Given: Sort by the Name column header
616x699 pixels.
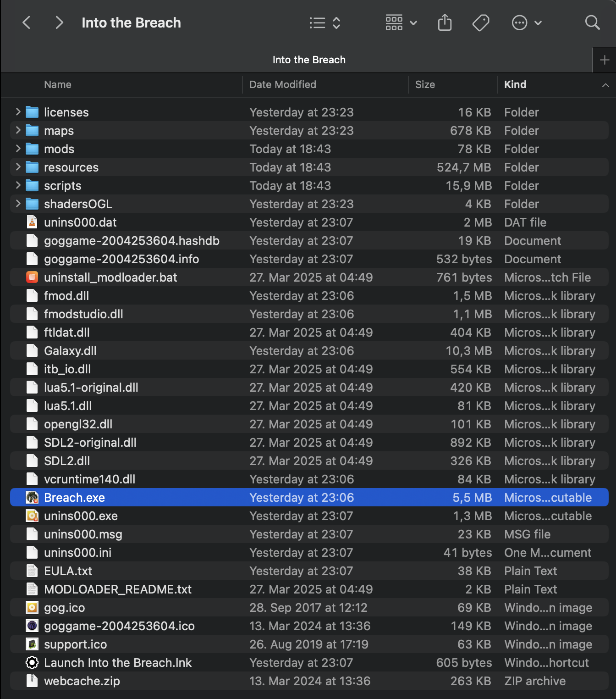Looking at the screenshot, I should [x=58, y=84].
